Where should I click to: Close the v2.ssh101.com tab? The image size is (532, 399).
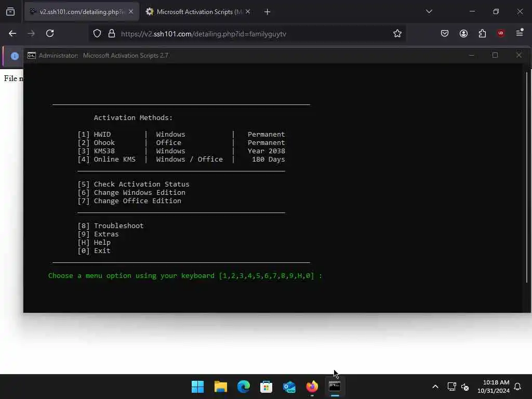[x=131, y=12]
